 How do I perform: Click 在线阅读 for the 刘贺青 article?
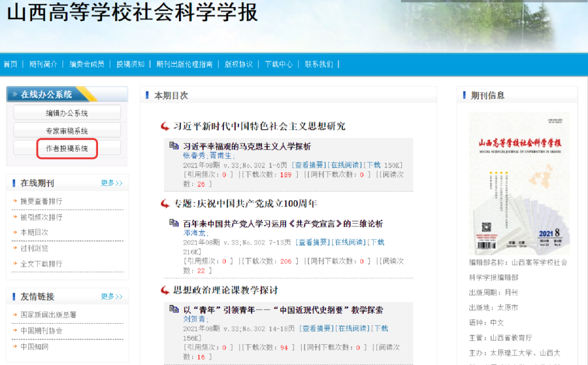[x=352, y=328]
